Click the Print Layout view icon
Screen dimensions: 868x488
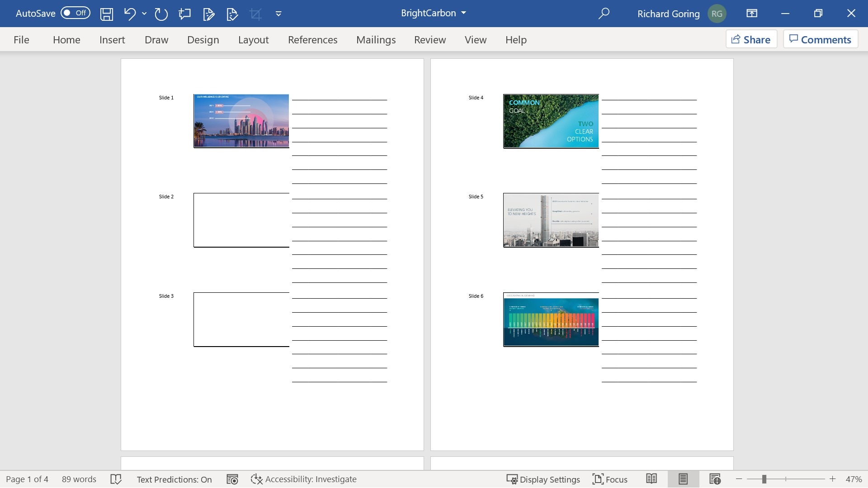pos(682,479)
